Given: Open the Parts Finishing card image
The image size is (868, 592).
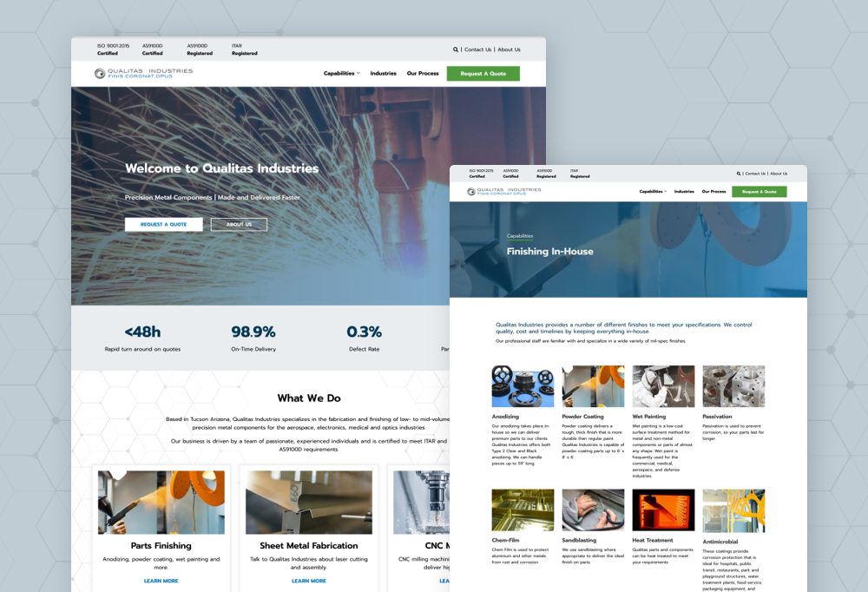Looking at the screenshot, I should click(x=161, y=503).
